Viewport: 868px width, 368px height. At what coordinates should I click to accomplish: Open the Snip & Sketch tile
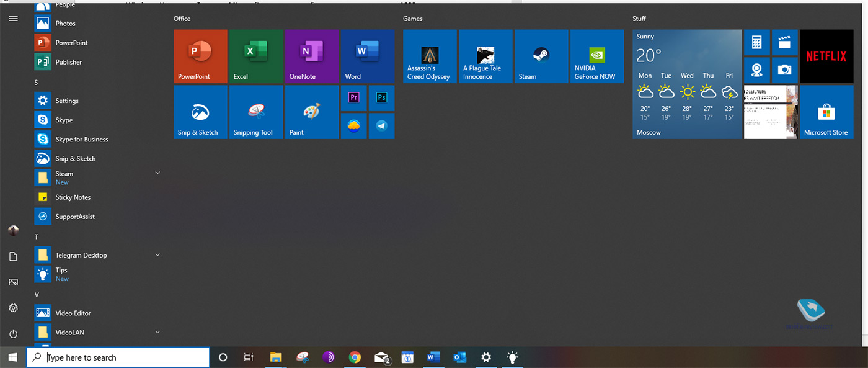coord(200,112)
